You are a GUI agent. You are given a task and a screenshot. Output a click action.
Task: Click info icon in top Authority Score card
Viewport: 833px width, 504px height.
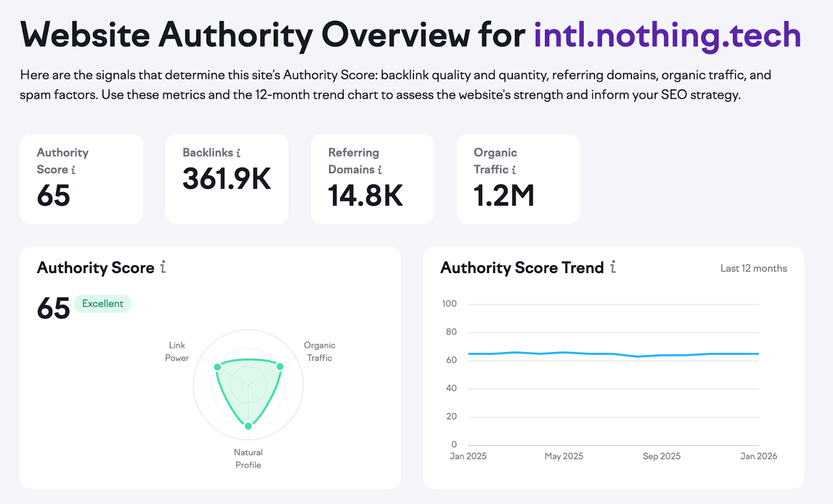pyautogui.click(x=73, y=170)
